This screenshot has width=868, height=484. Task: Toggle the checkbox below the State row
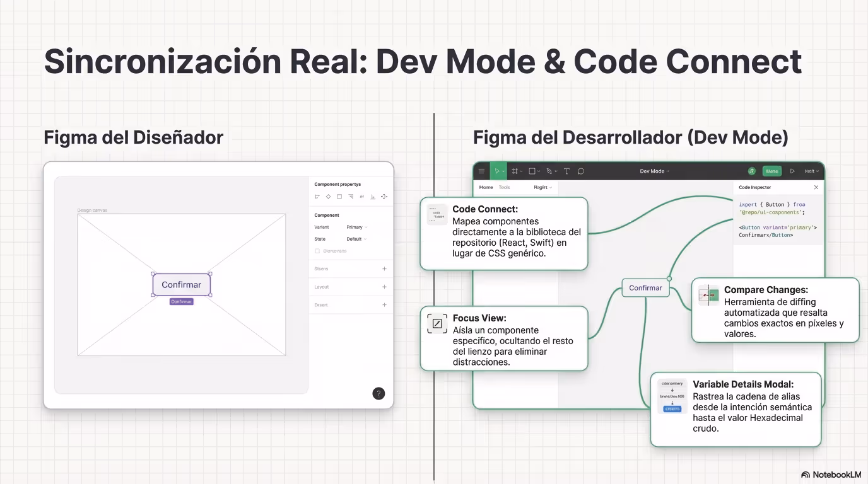tap(317, 251)
